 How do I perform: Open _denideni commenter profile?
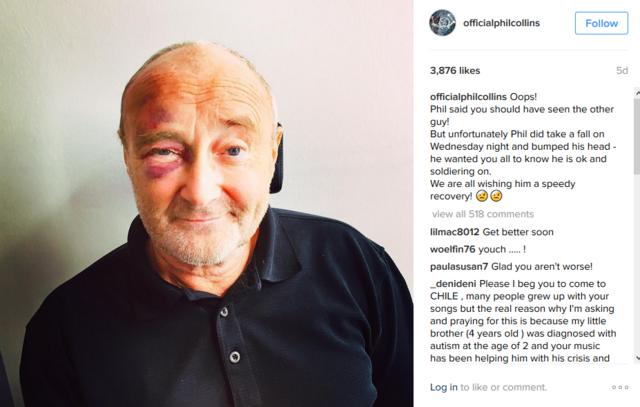[453, 284]
